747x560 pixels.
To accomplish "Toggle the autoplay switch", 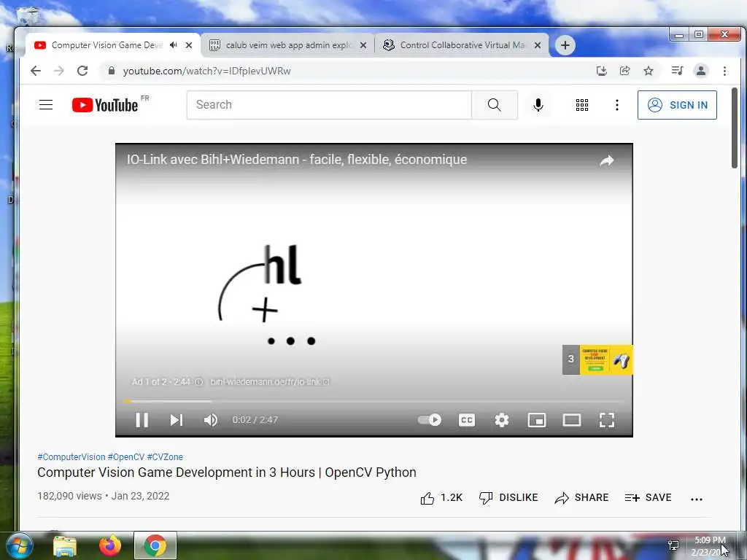I will [430, 420].
